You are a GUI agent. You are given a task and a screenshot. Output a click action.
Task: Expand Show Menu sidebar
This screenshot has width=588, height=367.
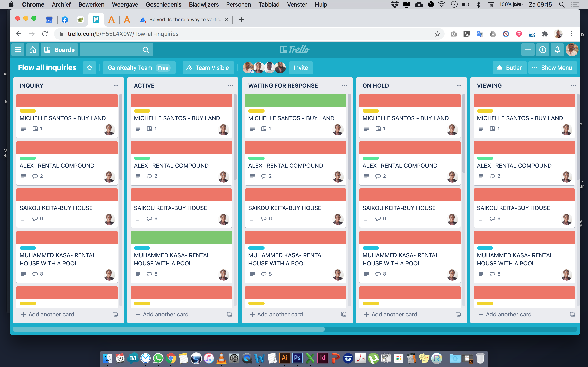552,68
